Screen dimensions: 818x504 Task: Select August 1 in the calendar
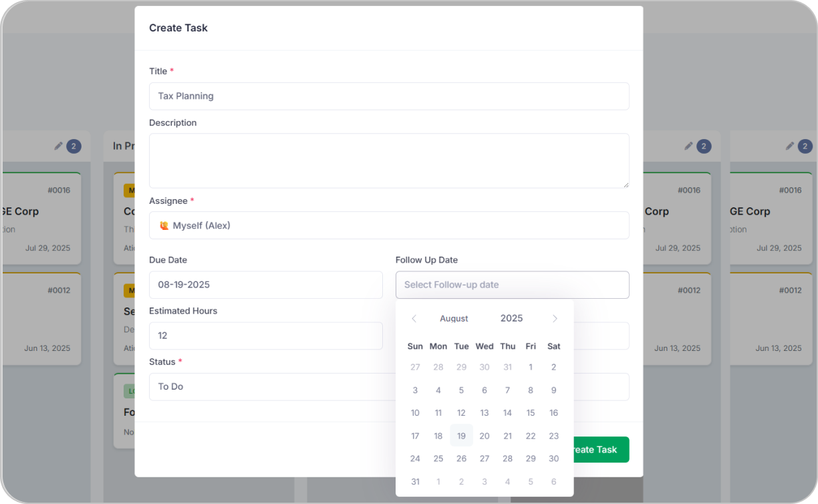click(531, 367)
